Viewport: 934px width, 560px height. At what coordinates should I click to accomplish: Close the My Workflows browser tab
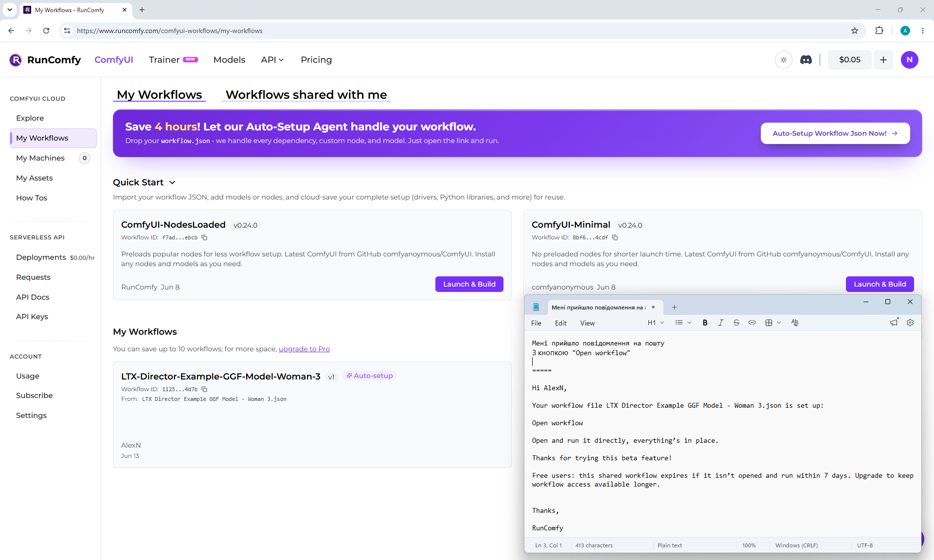pyautogui.click(x=125, y=10)
